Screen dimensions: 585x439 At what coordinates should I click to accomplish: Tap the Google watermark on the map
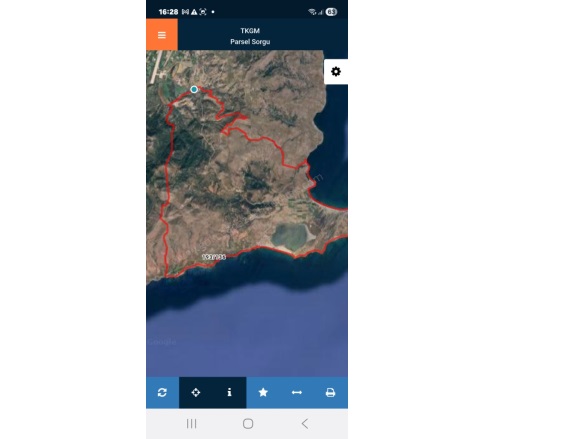162,342
